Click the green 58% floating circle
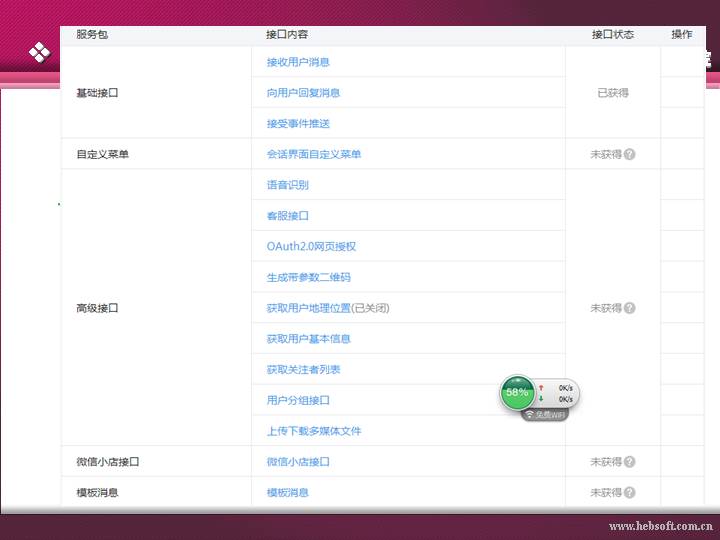Screen dimensions: 720x540 (x=517, y=393)
